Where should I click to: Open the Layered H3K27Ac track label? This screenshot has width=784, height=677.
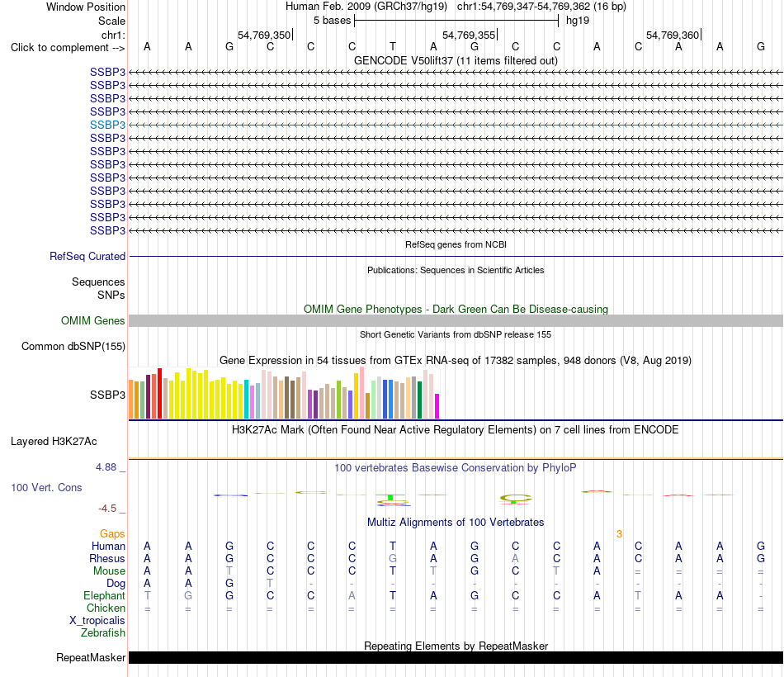coord(54,442)
